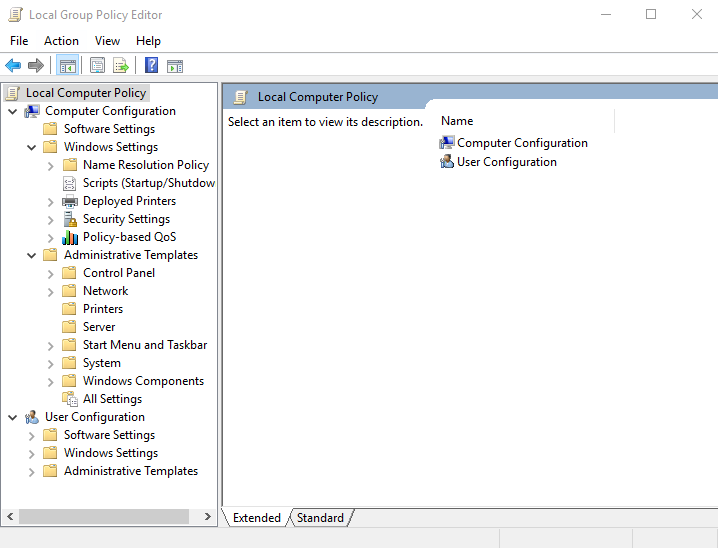The height and width of the screenshot is (548, 718).
Task: Select All Settings in the tree
Action: (x=112, y=399)
